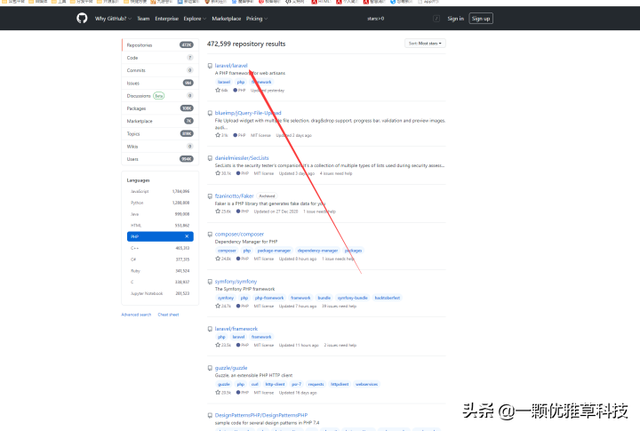640x431 pixels.
Task: Filter by Python language
Action: (x=160, y=203)
